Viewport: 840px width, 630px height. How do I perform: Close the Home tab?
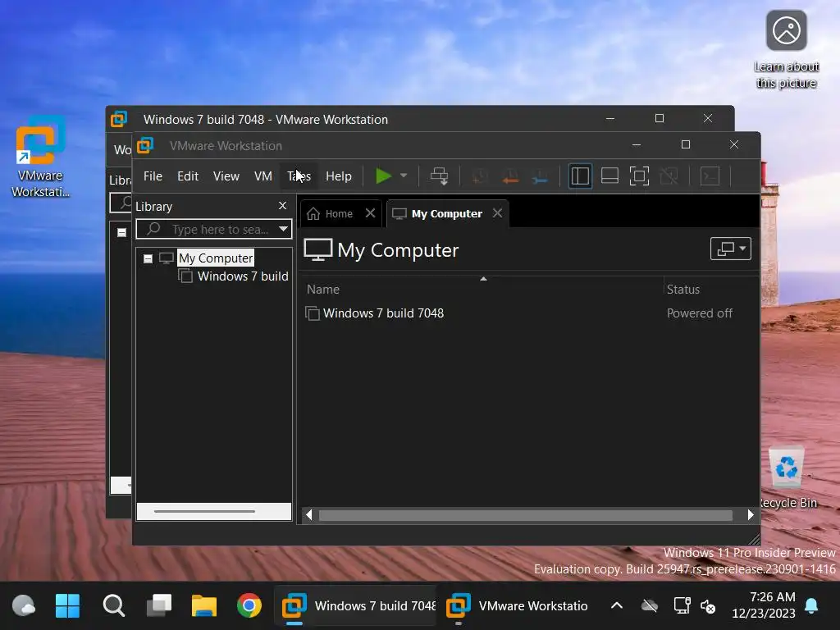[370, 213]
